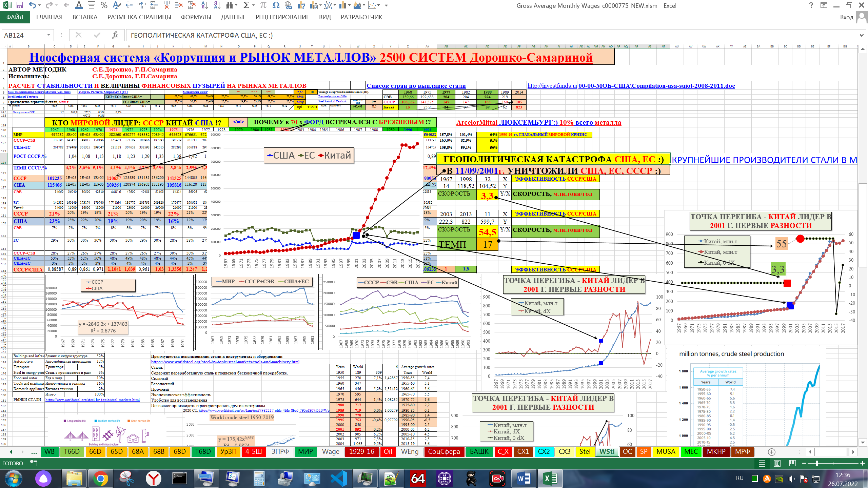Click the AutoSum sigma icon
This screenshot has height=488, width=868.
click(x=246, y=5)
